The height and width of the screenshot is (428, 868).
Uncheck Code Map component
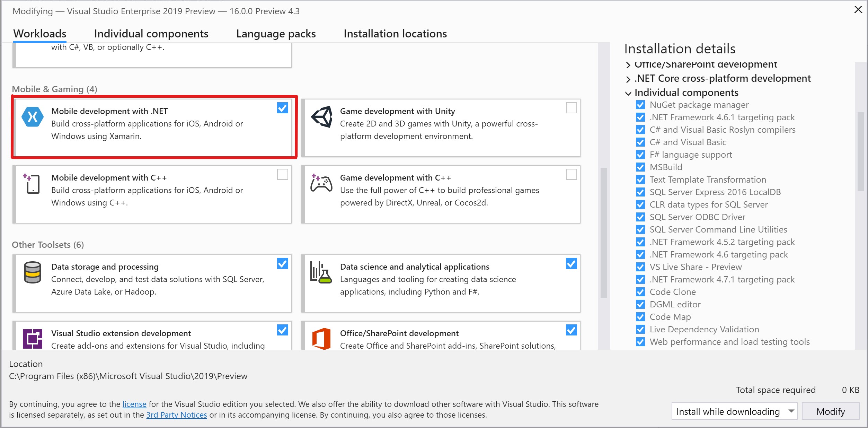click(x=640, y=317)
